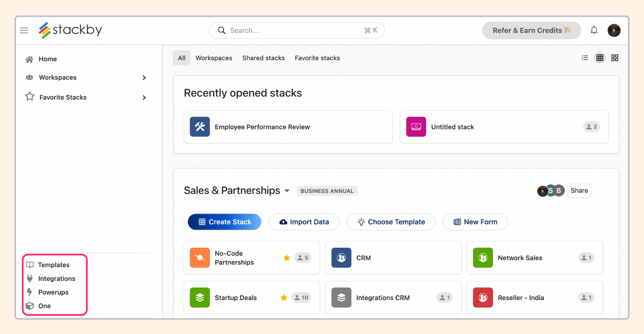
Task: Open the Integrations CRM stack title
Action: [383, 298]
